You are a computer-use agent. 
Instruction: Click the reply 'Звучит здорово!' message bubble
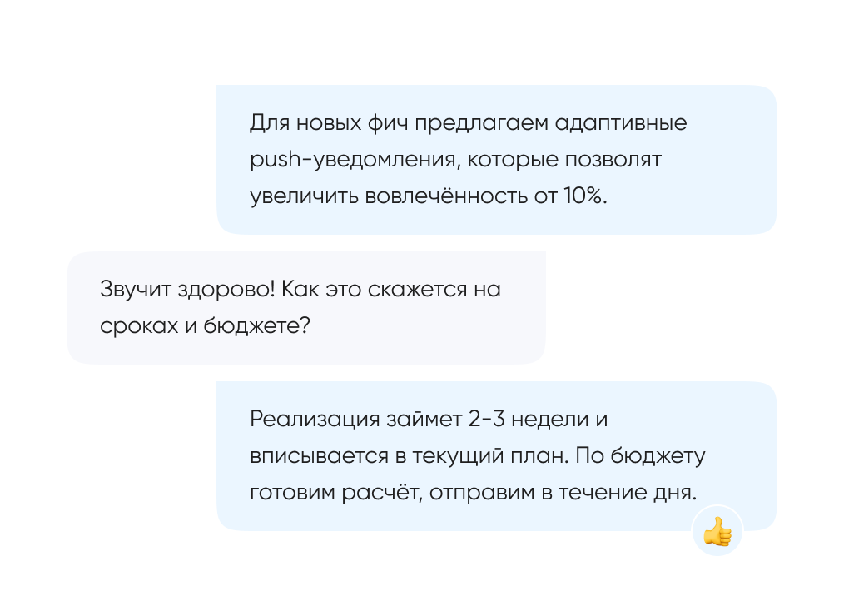tap(305, 307)
